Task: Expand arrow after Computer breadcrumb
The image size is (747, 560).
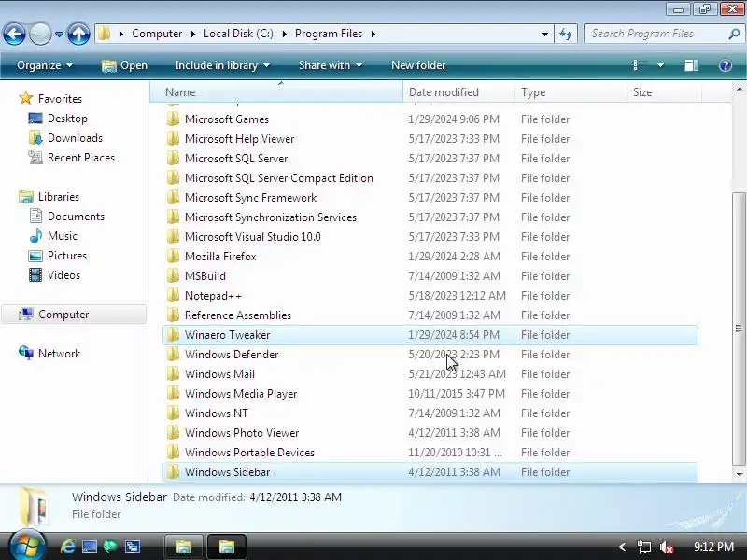Action: click(192, 34)
